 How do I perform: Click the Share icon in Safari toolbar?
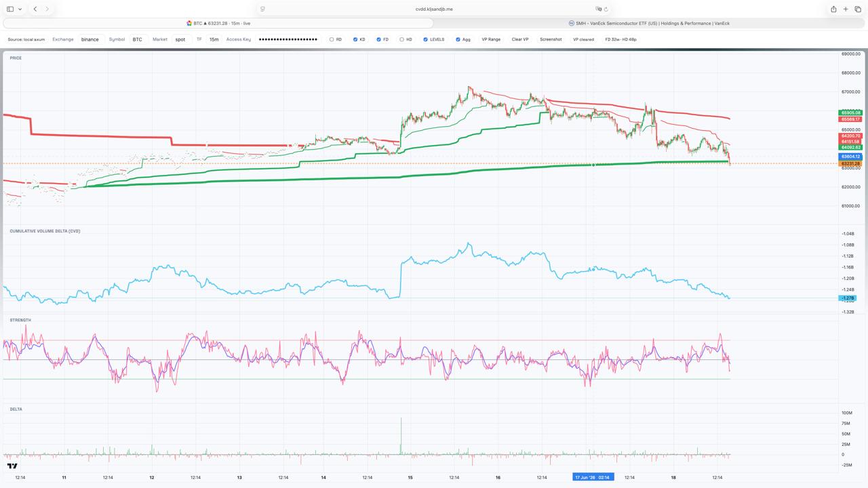tap(833, 9)
